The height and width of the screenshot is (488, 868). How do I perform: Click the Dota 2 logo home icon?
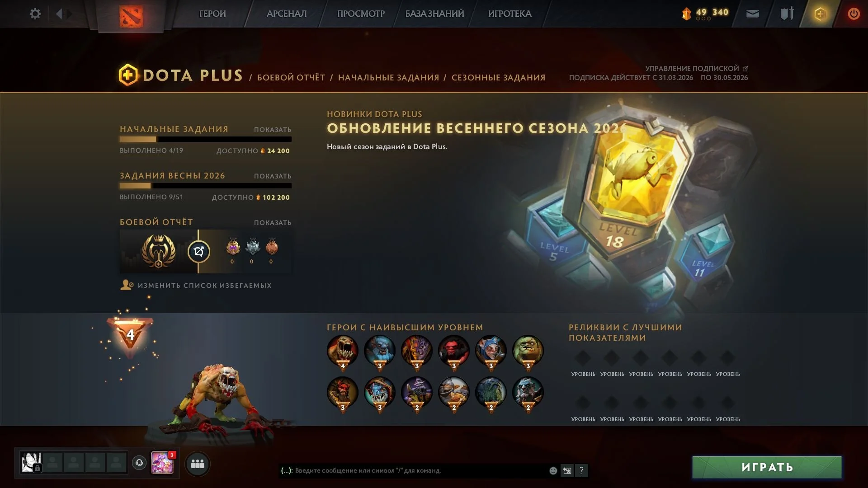pos(131,16)
